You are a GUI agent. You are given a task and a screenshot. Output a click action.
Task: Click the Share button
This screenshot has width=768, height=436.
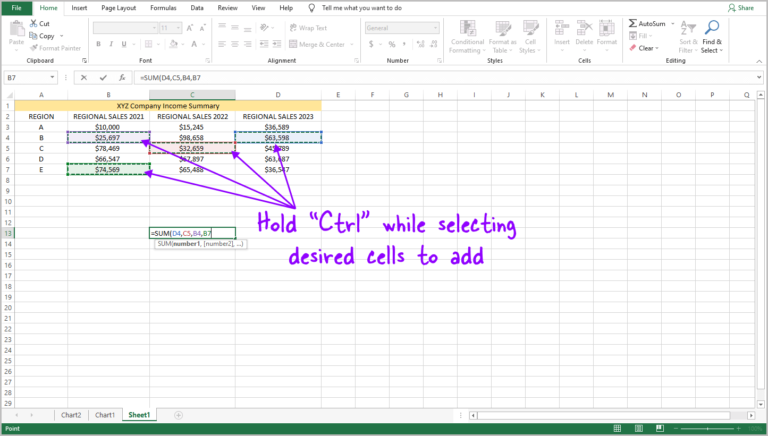(741, 8)
